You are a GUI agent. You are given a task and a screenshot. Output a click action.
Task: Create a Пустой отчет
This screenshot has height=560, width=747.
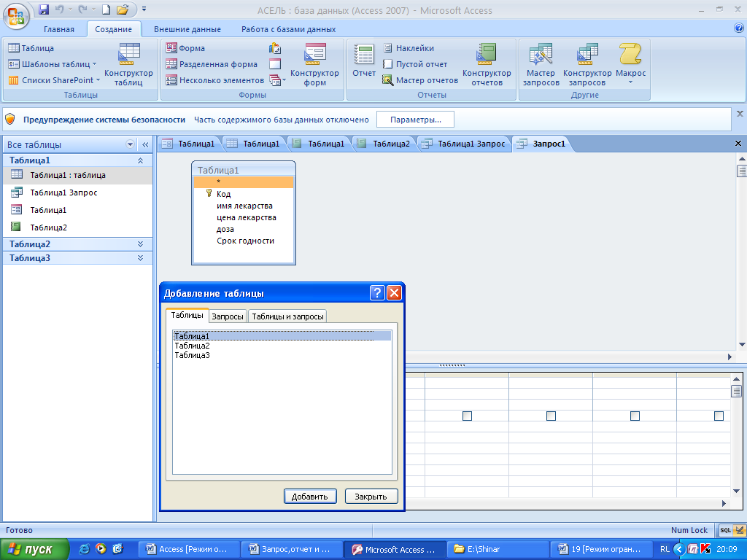click(415, 64)
